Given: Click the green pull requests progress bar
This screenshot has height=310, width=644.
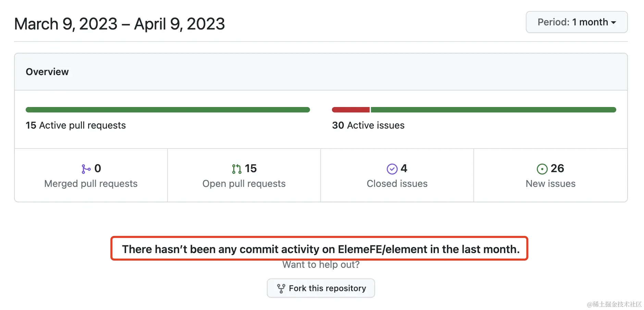Looking at the screenshot, I should 168,110.
